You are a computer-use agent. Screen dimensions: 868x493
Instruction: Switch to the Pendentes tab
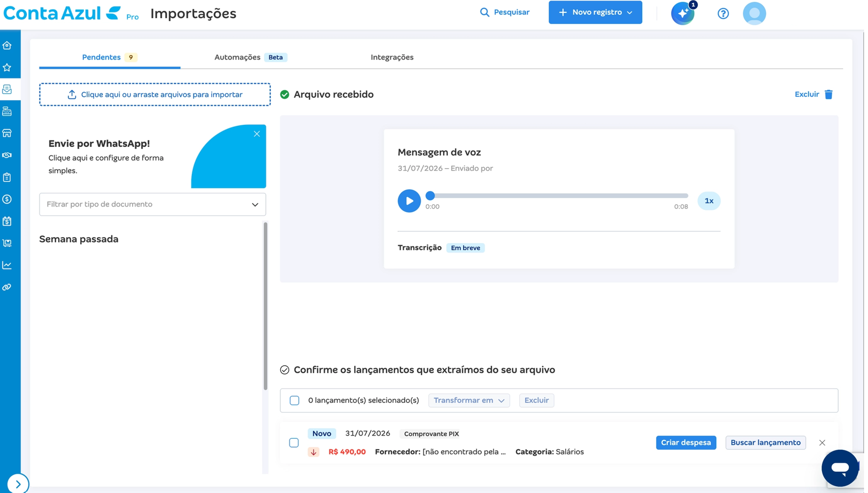(x=109, y=57)
